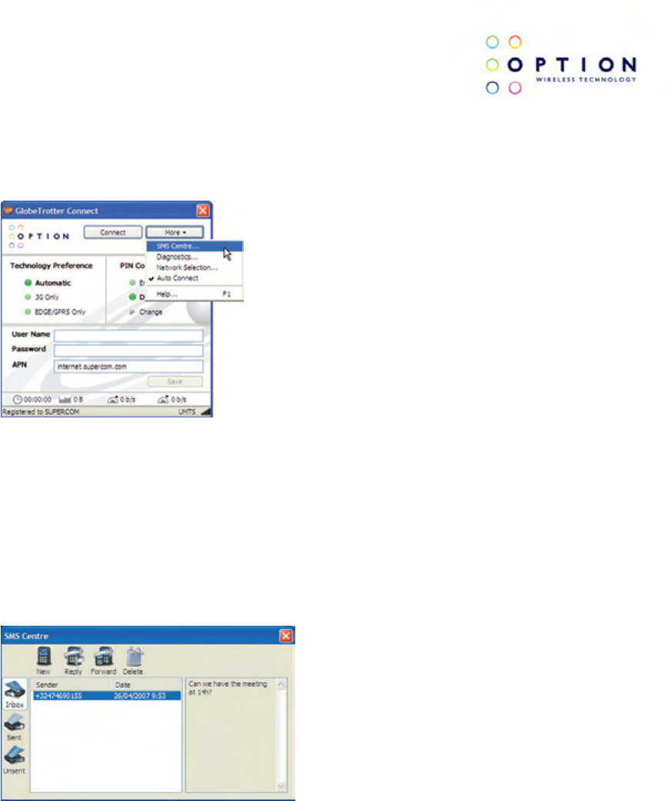Click the message preview scrollbar down arrow
The width and height of the screenshot is (672, 801).
[x=281, y=786]
